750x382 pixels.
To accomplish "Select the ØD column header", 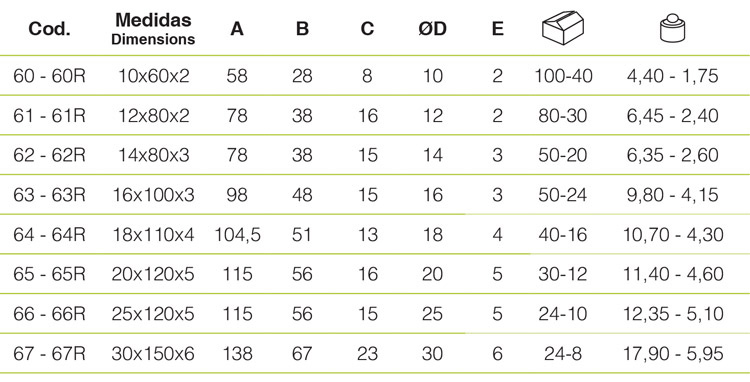I will point(432,29).
